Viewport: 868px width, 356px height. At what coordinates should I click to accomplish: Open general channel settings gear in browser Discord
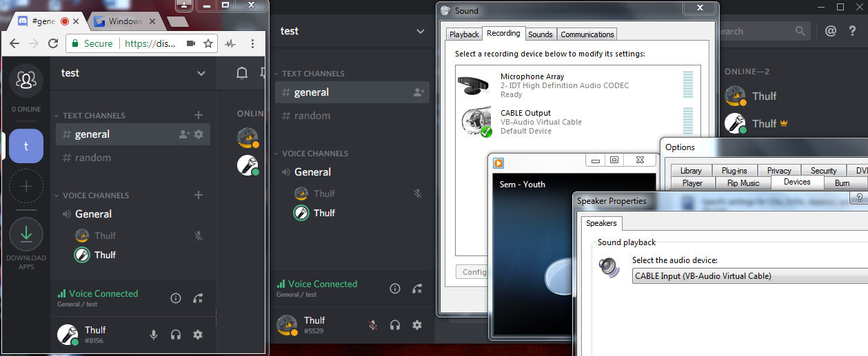199,134
